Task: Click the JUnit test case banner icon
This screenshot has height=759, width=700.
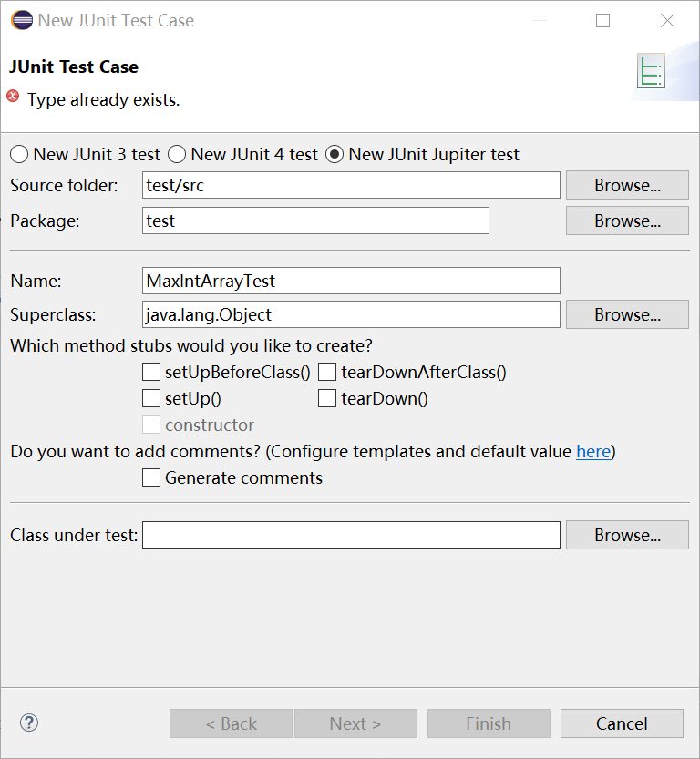Action: (x=651, y=71)
